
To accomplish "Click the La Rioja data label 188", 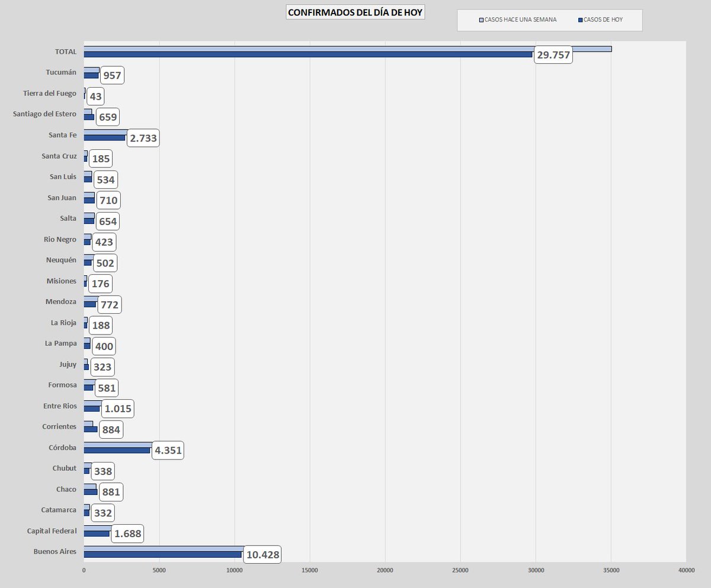I will coord(100,326).
